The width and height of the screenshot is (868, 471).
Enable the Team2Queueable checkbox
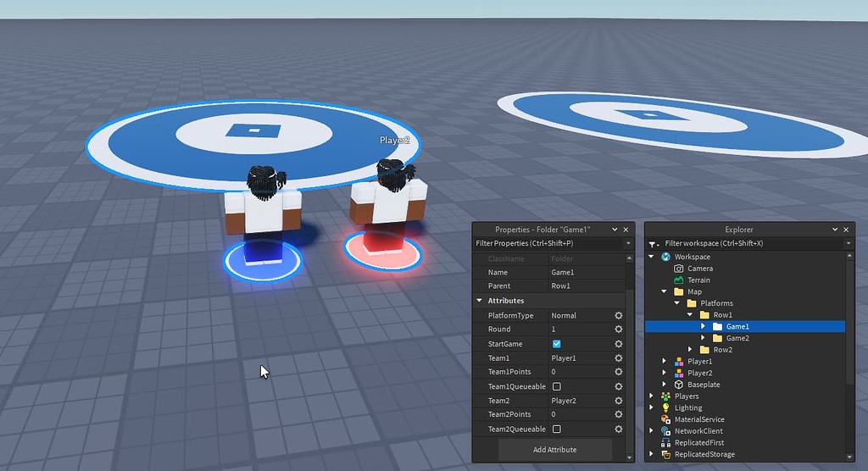pos(557,429)
